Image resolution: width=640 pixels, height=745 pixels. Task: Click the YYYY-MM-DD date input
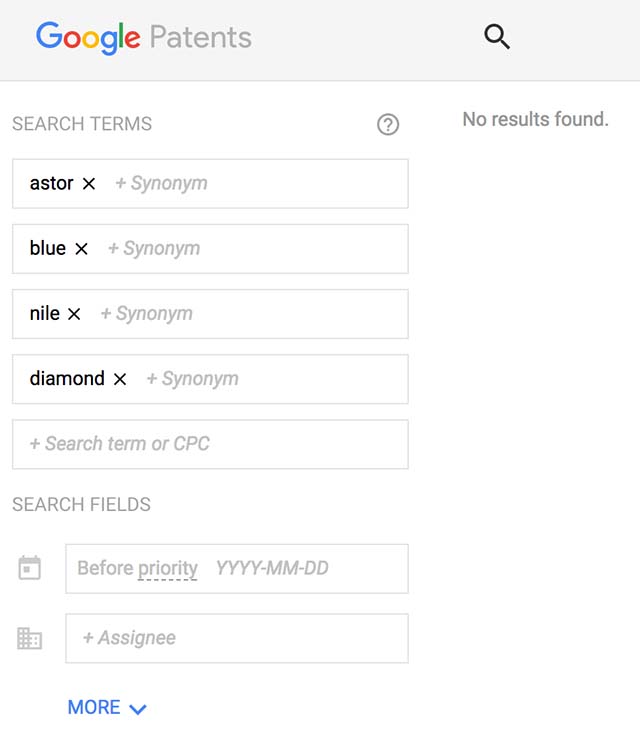click(x=272, y=568)
